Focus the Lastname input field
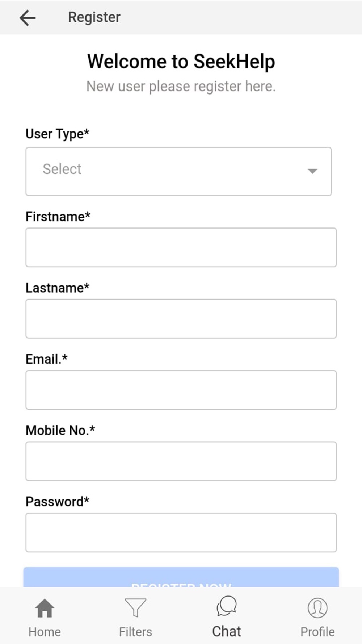Screen dimensions: 362x644 (x=181, y=319)
